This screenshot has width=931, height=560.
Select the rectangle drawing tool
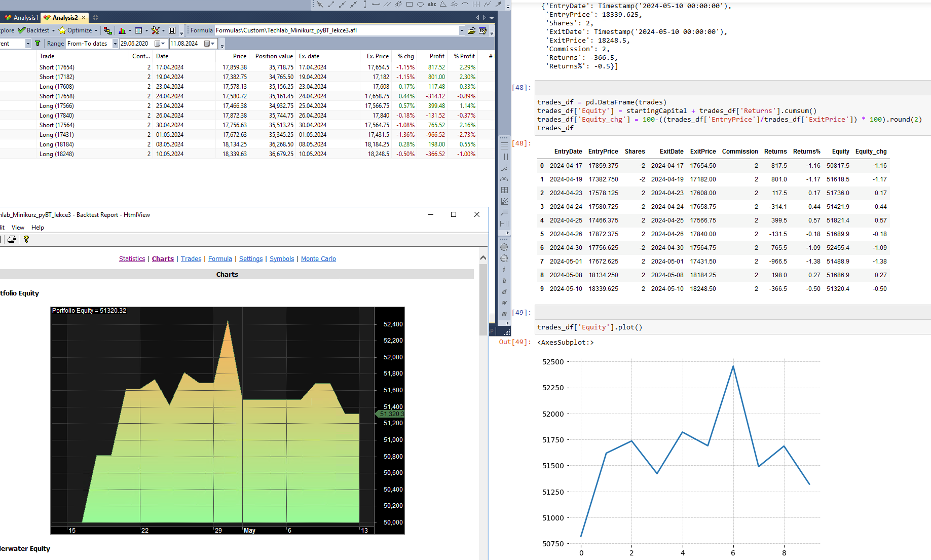[409, 5]
